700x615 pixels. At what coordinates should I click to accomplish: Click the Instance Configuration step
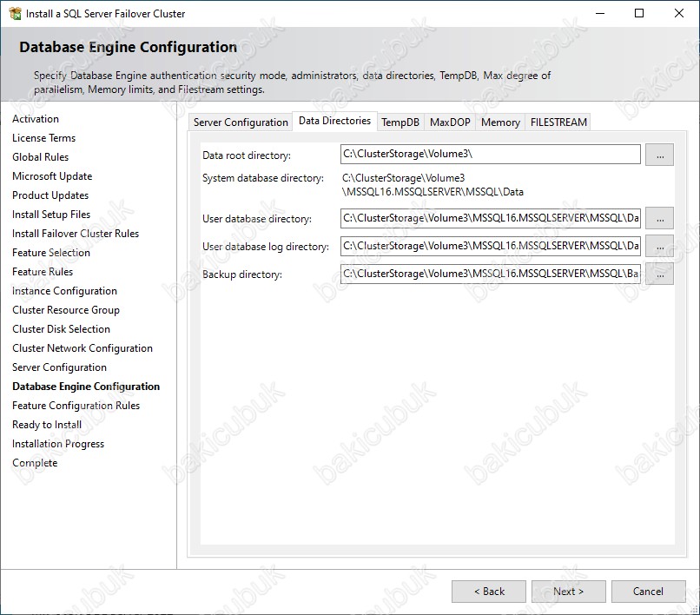pyautogui.click(x=65, y=291)
